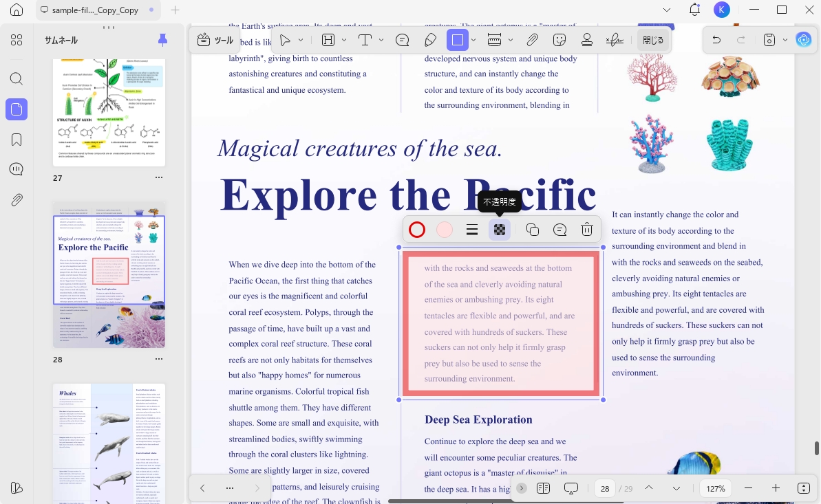Expand the rectangle shape dropdown arrow
The height and width of the screenshot is (504, 821).
(473, 41)
